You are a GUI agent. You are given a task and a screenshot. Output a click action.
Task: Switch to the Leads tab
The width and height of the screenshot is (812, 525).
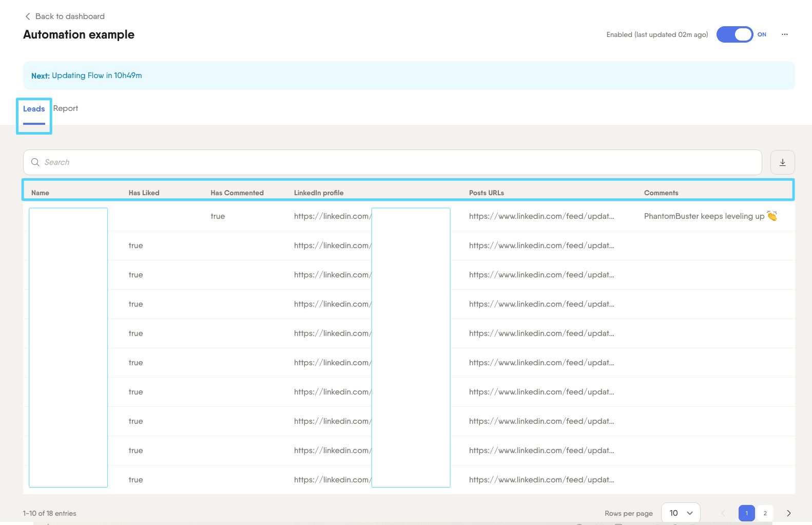34,109
